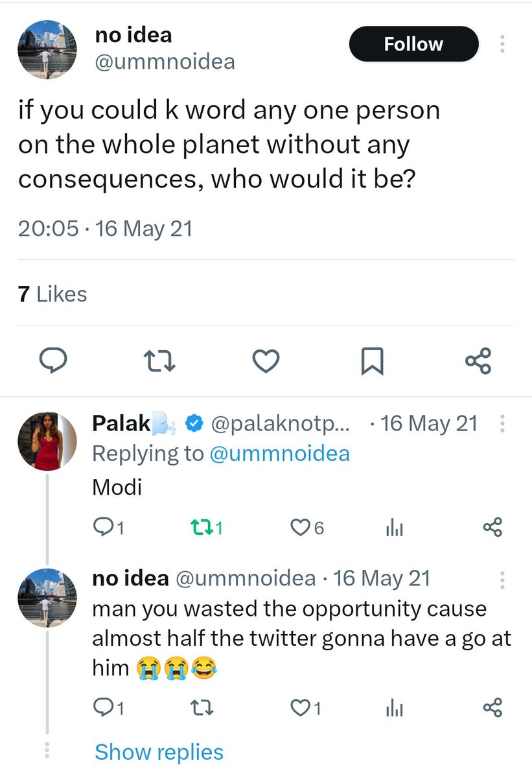Expand thread with Show replies

click(x=159, y=752)
